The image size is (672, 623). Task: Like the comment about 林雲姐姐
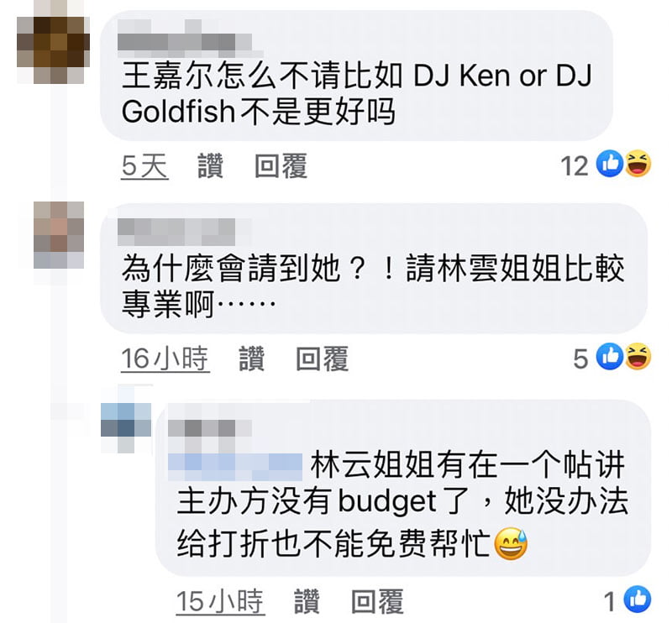[251, 359]
